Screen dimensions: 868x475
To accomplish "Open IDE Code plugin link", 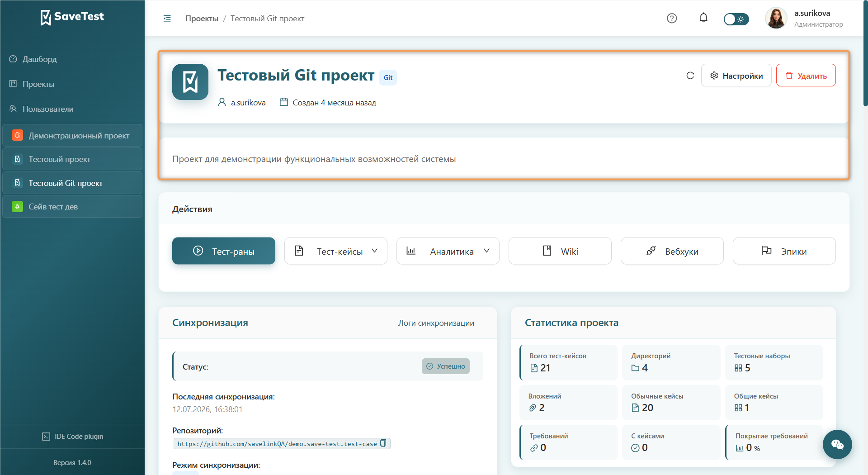I will 72,437.
